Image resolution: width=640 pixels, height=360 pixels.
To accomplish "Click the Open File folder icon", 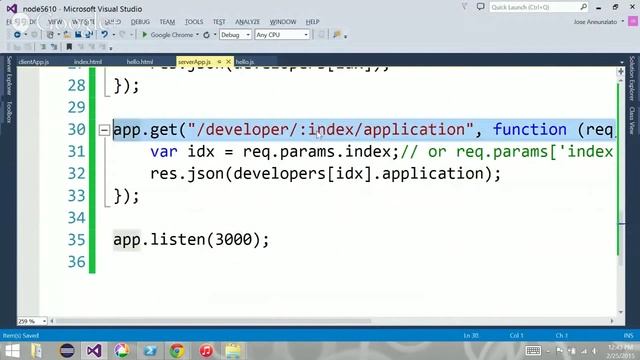I will 67,35.
